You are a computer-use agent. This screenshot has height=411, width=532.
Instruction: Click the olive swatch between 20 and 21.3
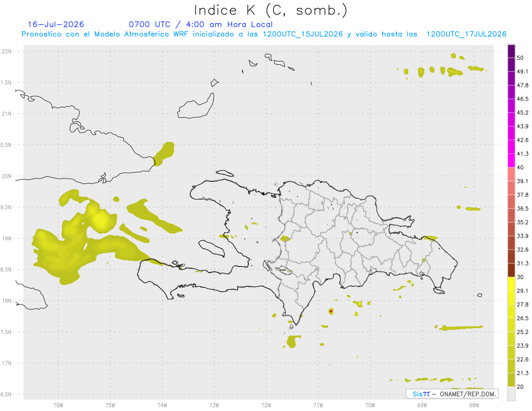tap(511, 380)
